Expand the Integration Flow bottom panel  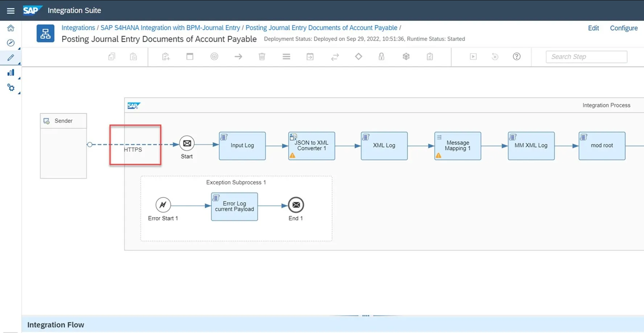point(365,316)
